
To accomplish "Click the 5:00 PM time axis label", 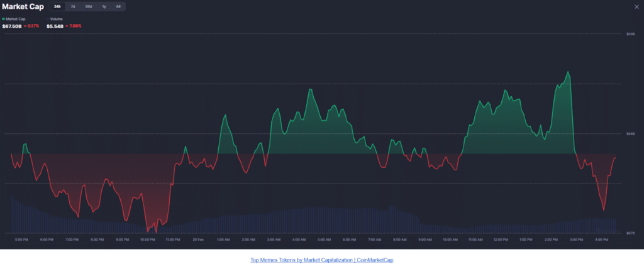I will point(21,239).
